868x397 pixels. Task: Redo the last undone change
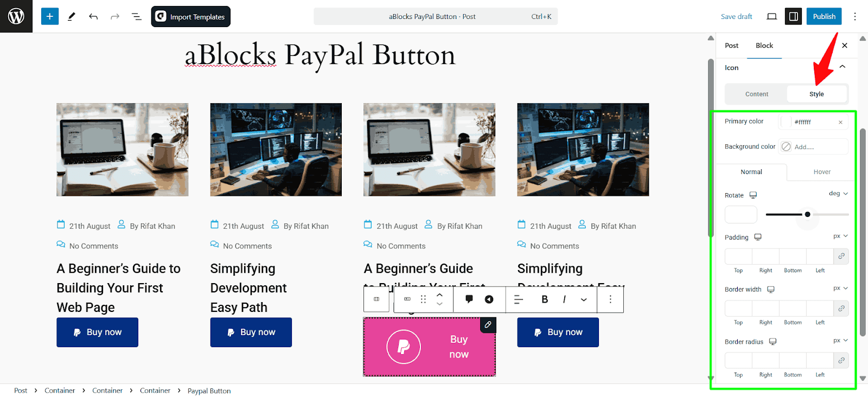click(x=115, y=16)
